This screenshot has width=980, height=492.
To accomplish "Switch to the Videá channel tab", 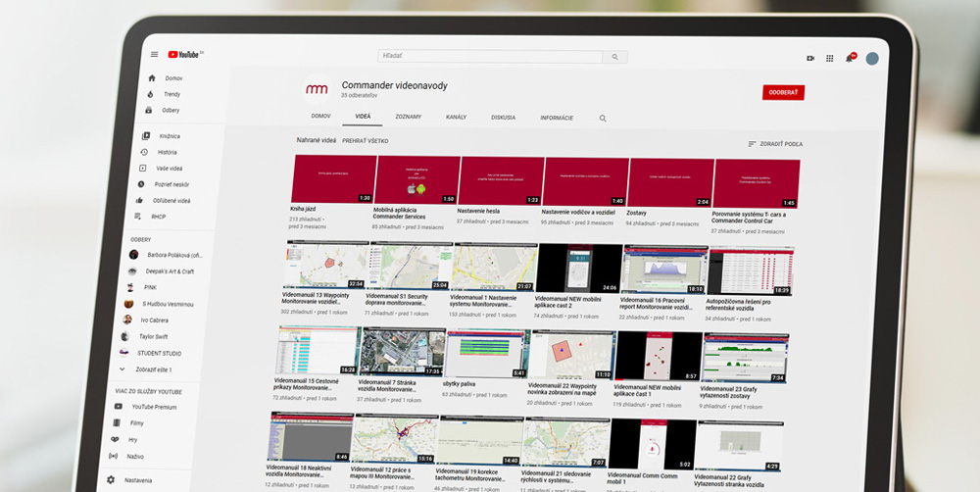I will tap(363, 117).
